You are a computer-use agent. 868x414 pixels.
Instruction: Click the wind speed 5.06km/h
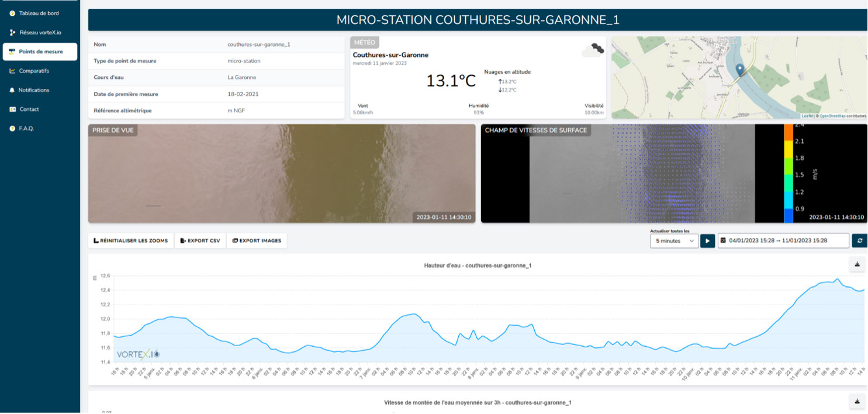click(363, 112)
